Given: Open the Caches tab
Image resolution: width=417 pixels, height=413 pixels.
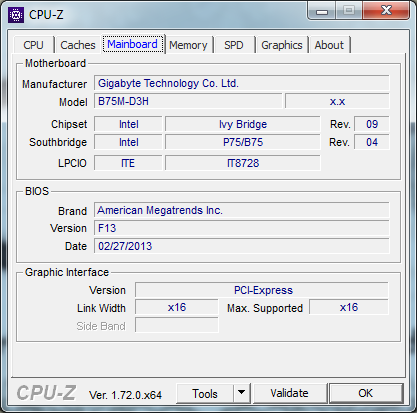Looking at the screenshot, I should click(78, 45).
